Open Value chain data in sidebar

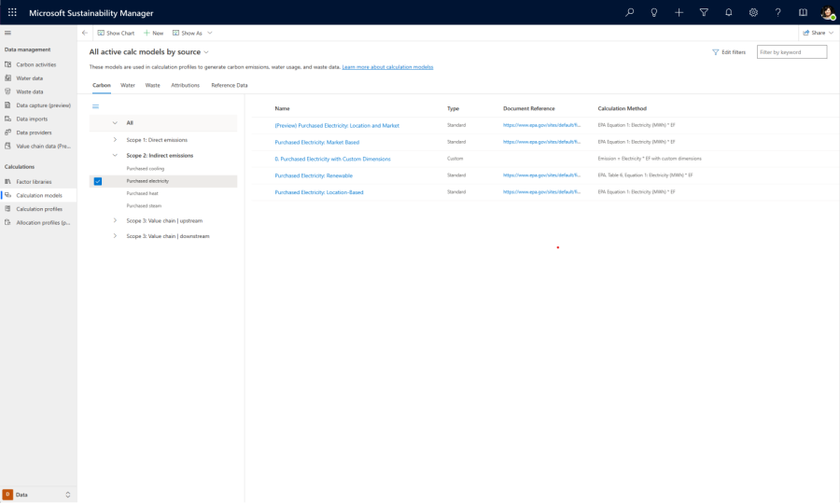click(x=43, y=147)
